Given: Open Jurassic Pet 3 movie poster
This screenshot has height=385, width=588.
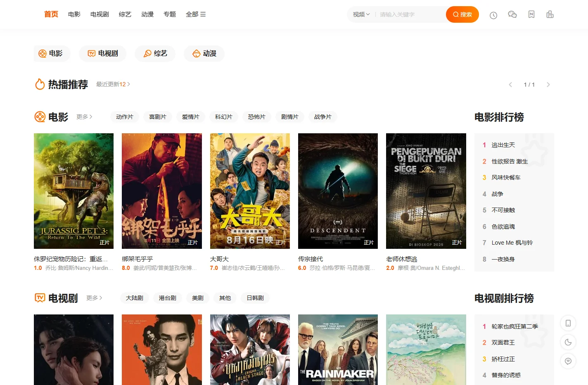Looking at the screenshot, I should 73,191.
